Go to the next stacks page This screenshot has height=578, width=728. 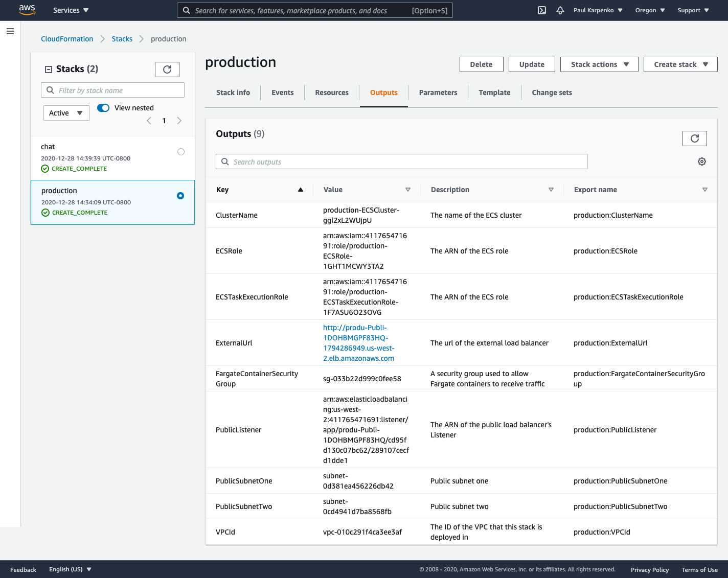tap(179, 121)
